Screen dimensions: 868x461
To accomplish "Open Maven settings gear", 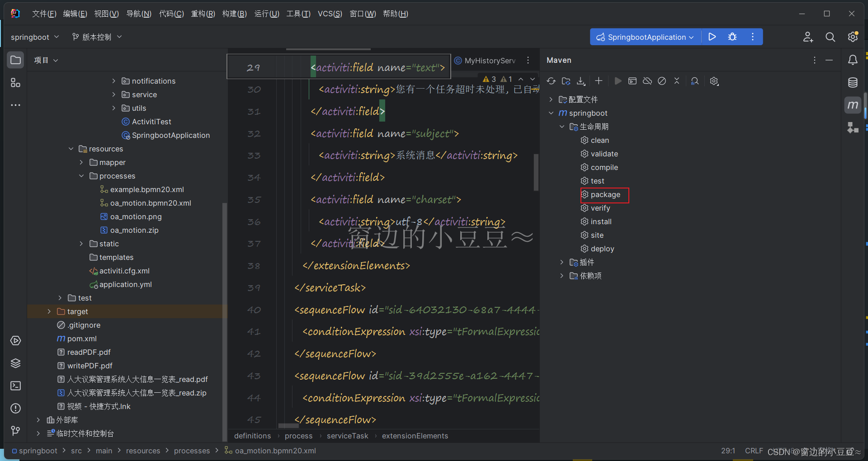I will (x=714, y=81).
